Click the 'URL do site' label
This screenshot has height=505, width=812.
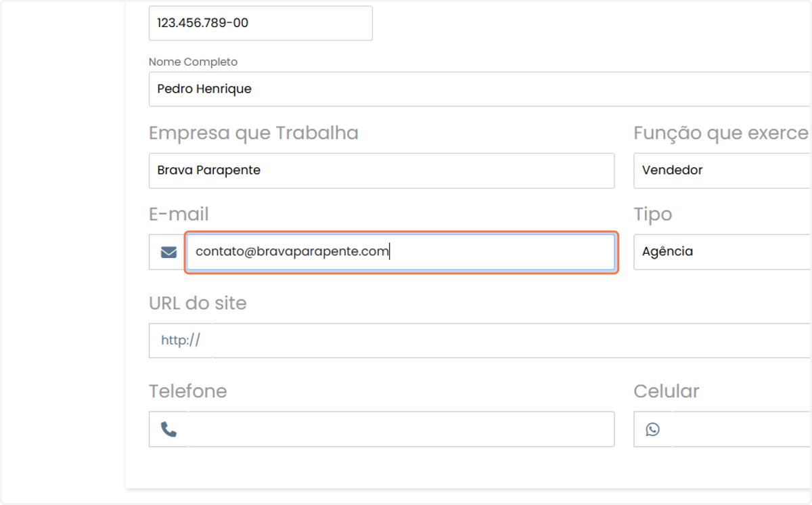(x=198, y=303)
